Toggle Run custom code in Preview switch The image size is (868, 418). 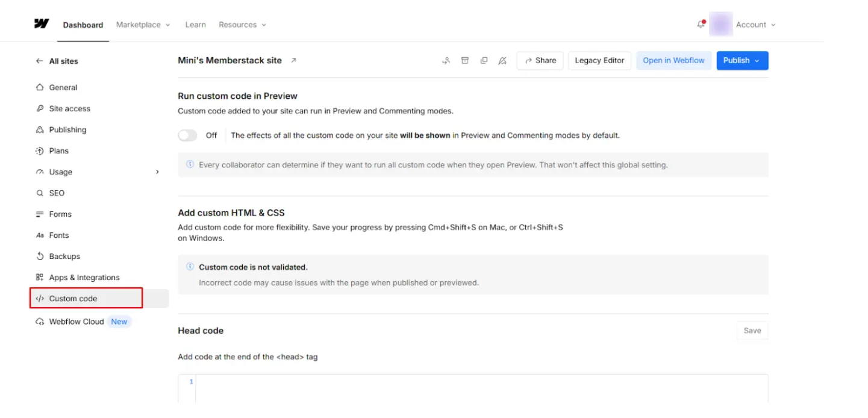click(187, 135)
